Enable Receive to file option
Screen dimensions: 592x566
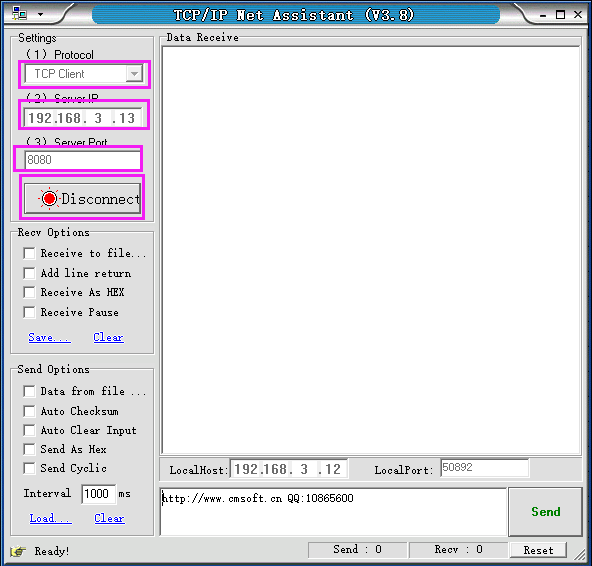[29, 253]
